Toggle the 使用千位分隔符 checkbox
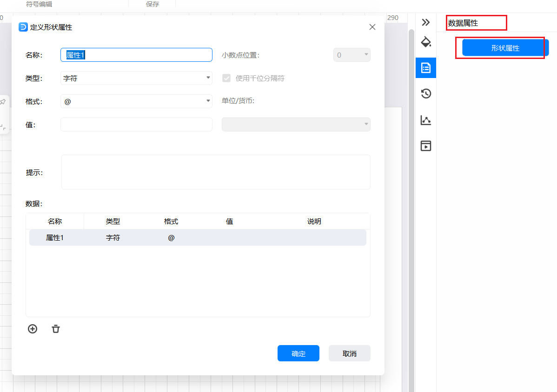The image size is (557, 392). click(226, 78)
